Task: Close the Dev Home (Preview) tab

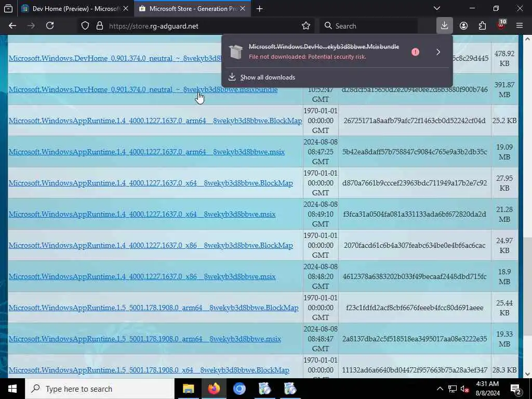Action: (x=126, y=9)
